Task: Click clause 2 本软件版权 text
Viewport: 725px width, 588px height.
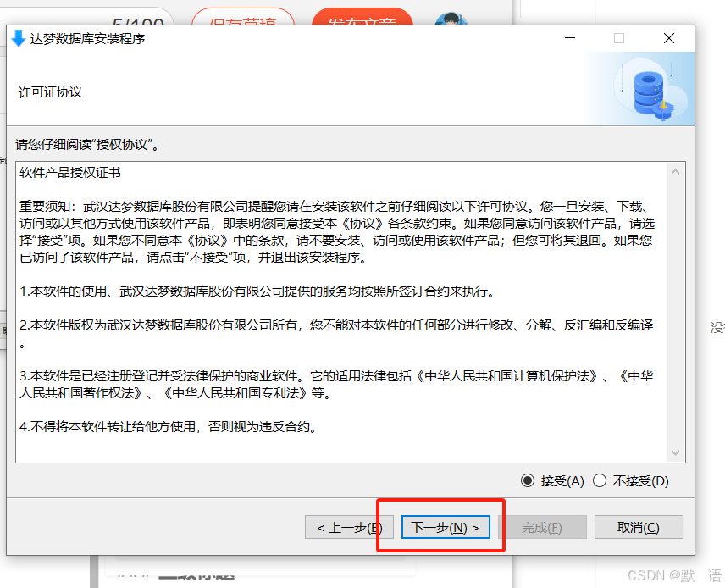Action: click(336, 333)
